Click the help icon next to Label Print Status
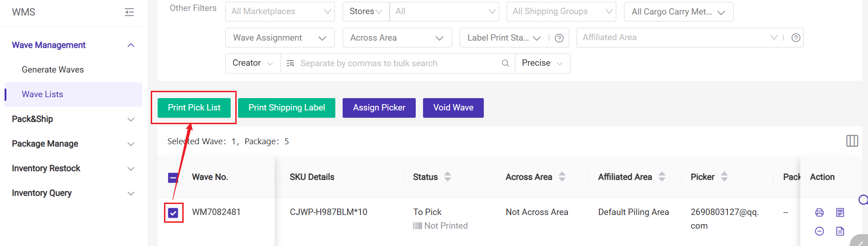Screen dimensions: 868x246 tap(559, 38)
